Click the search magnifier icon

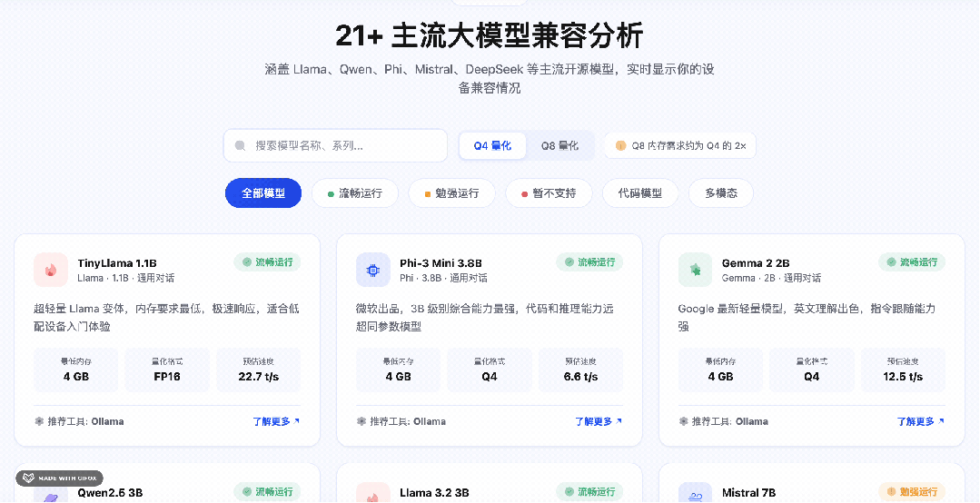click(x=240, y=145)
